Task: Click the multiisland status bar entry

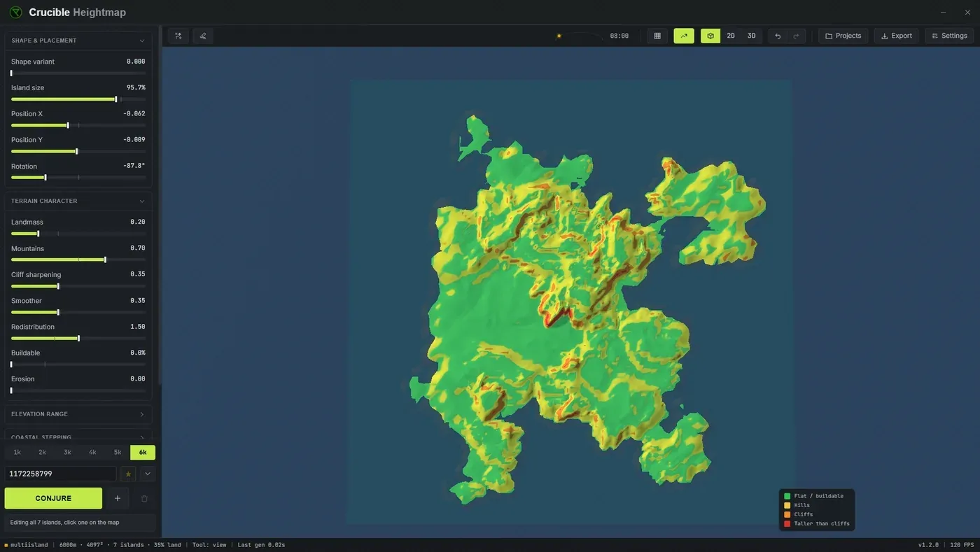Action: (x=27, y=545)
